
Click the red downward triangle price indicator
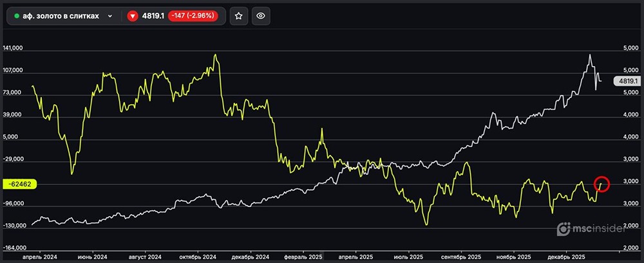(132, 17)
